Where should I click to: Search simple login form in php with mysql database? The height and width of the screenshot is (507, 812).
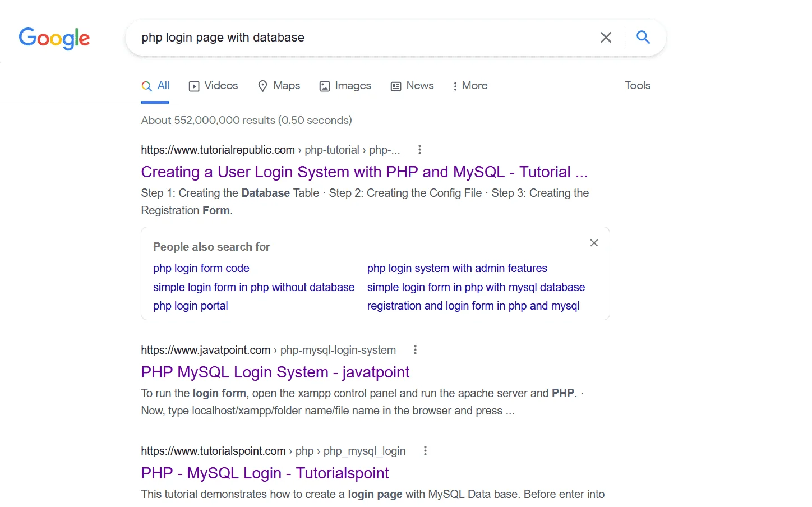pos(476,288)
